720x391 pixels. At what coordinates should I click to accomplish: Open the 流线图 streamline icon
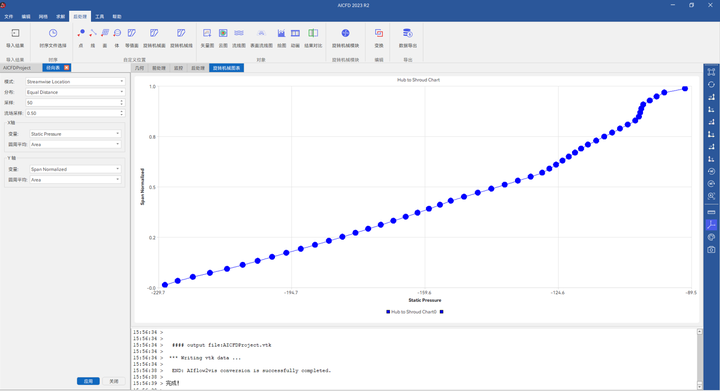(239, 33)
